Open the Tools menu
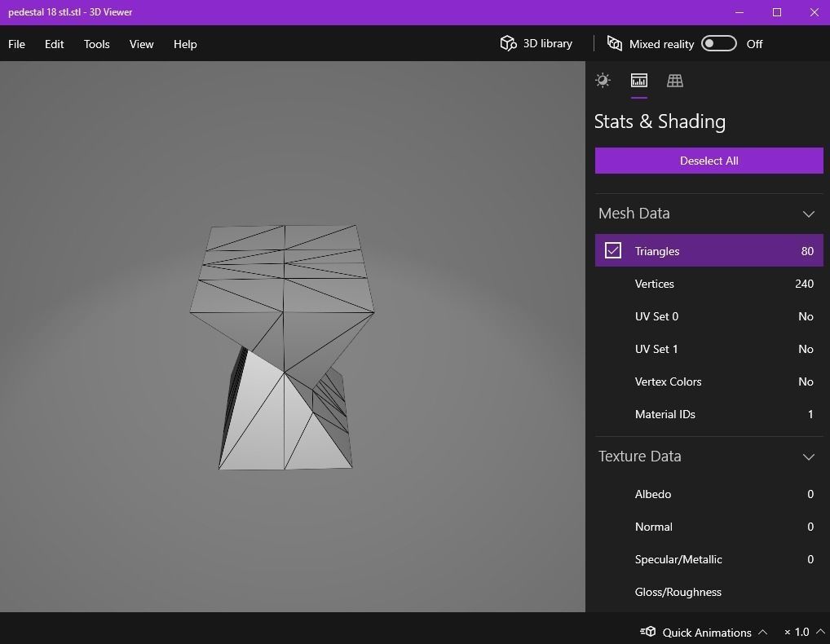 click(x=96, y=44)
